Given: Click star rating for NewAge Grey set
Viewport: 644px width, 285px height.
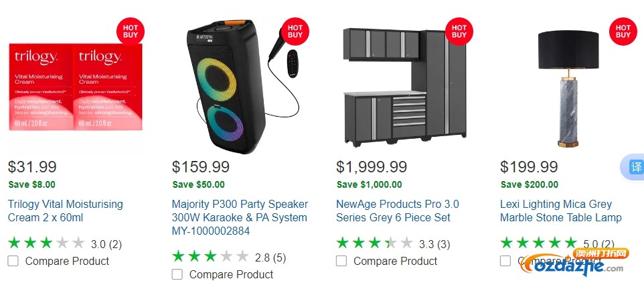Looking at the screenshot, I should click(x=375, y=243).
